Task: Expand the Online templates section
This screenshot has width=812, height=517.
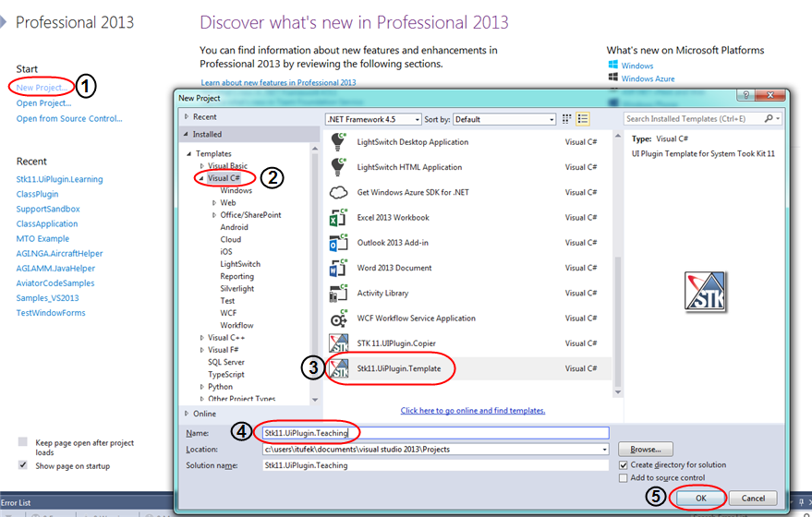Action: click(188, 414)
